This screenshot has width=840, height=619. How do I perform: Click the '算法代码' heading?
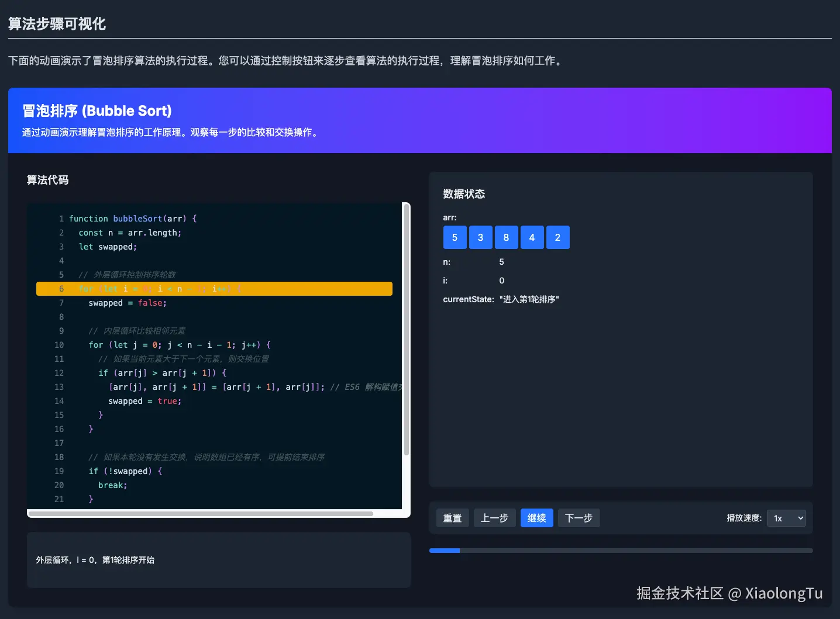48,180
